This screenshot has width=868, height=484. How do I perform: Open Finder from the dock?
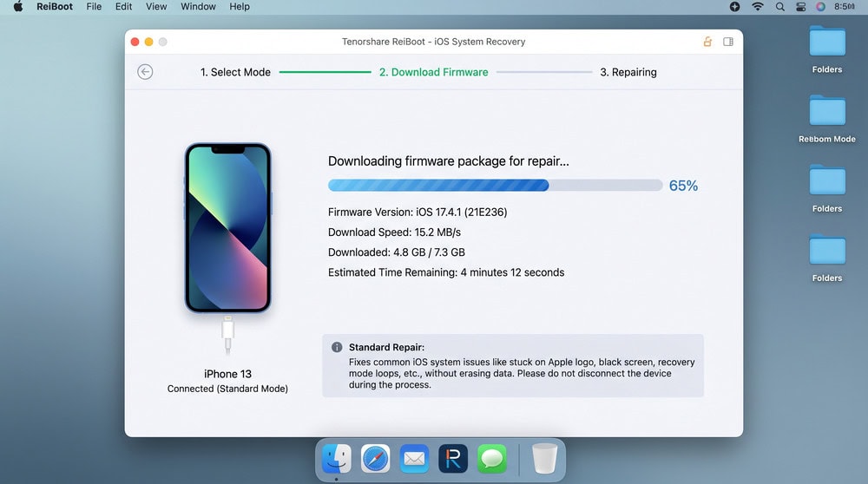click(337, 459)
